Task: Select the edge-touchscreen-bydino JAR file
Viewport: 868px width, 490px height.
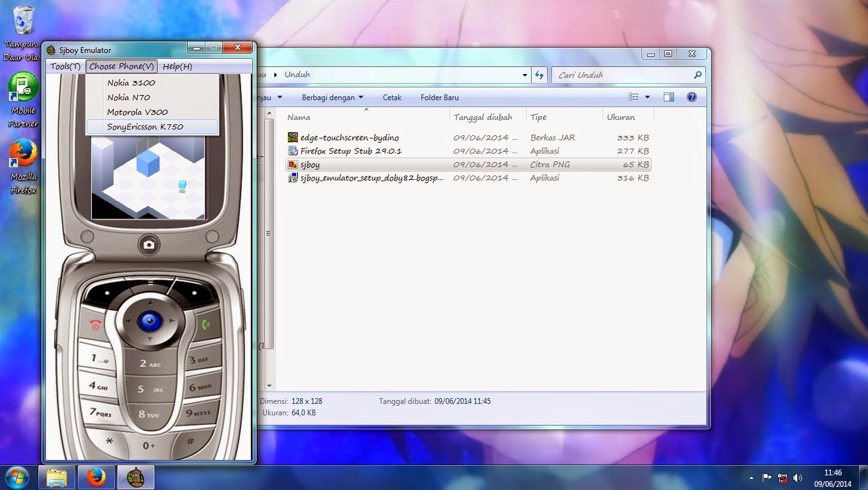Action: [x=468, y=138]
